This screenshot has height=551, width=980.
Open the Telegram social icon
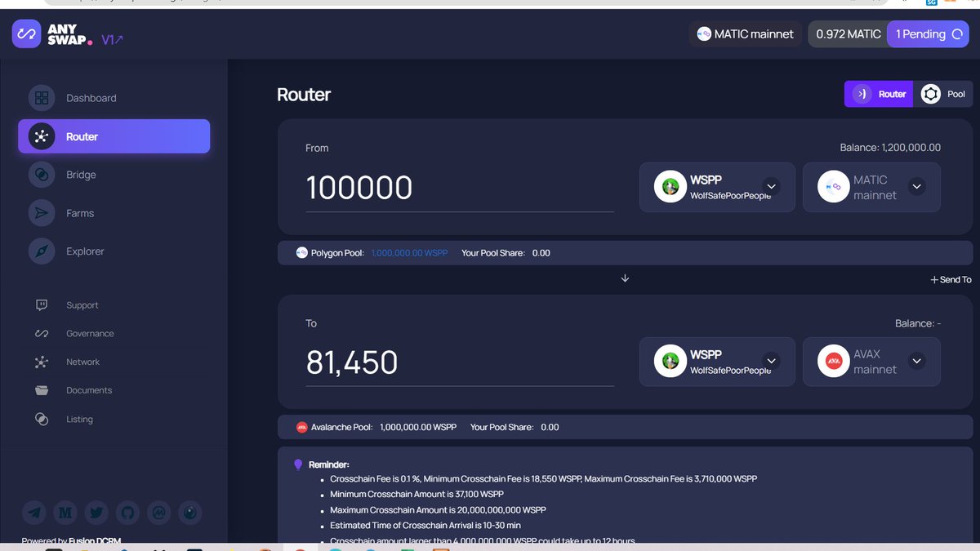(x=34, y=513)
